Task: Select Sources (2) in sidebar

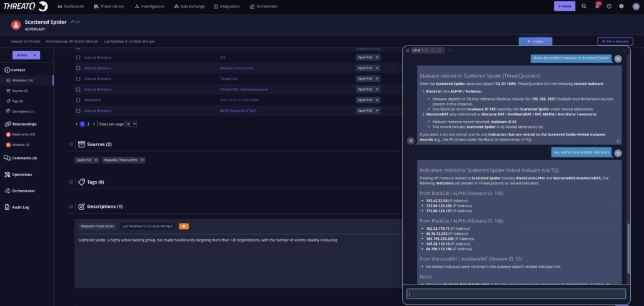Action: point(20,91)
